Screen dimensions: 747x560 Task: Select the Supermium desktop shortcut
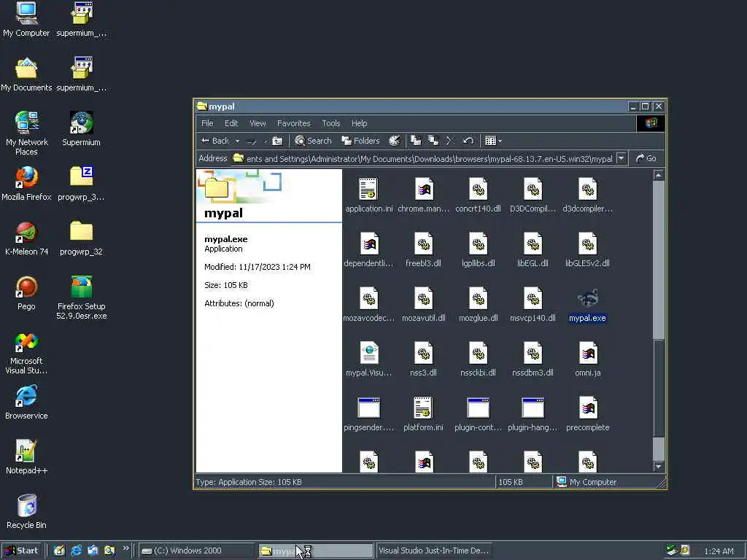point(81,129)
